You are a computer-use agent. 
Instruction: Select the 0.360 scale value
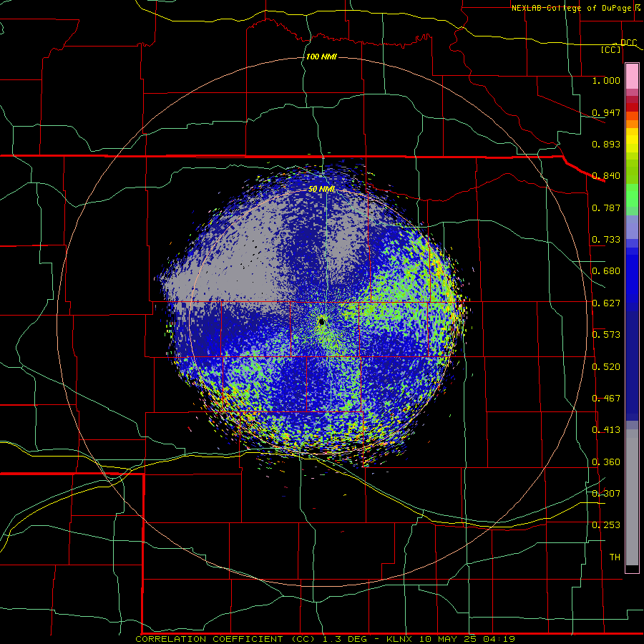[x=606, y=462]
